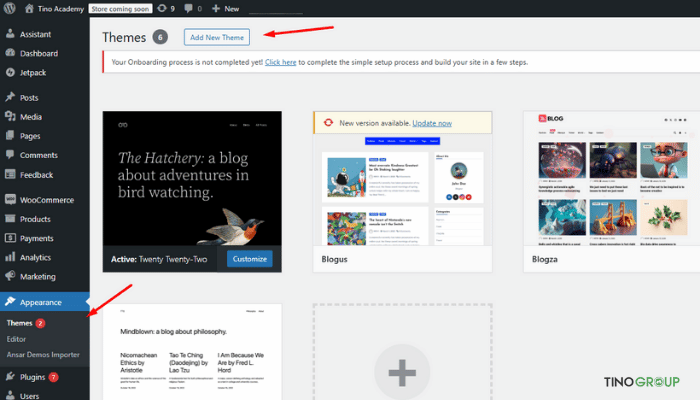Click the "Click here" onboarding link
Image resolution: width=700 pixels, height=400 pixels.
[280, 62]
